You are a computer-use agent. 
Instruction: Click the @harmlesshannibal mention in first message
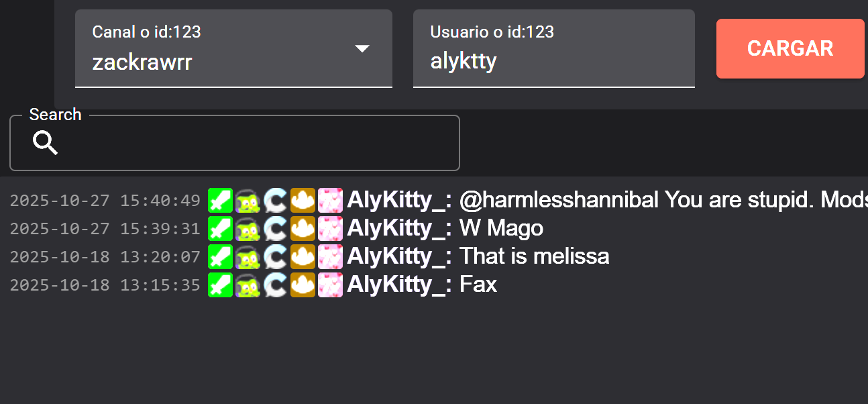[x=559, y=200]
